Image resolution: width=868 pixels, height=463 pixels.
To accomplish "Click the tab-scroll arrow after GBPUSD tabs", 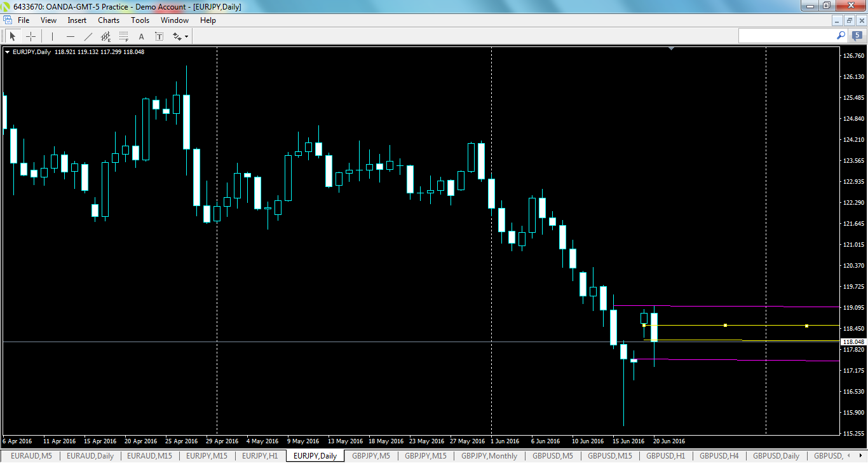I will pyautogui.click(x=861, y=455).
